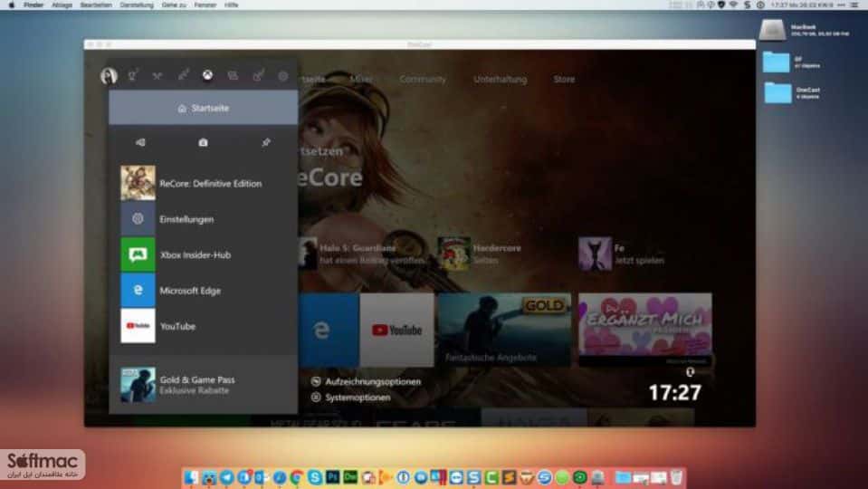Open ReCore: Definitive Edition from the guide
The height and width of the screenshot is (489, 868).
point(203,183)
